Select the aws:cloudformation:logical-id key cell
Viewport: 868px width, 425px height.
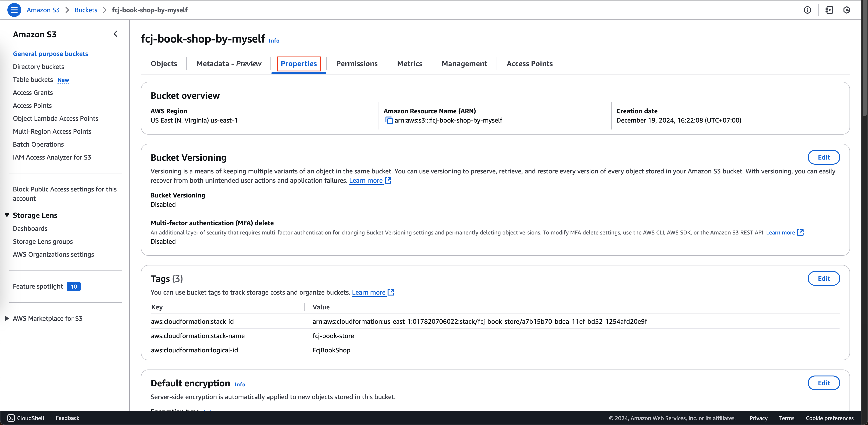194,350
